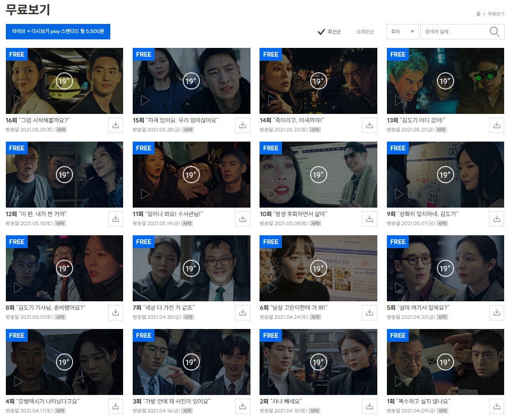Play episode 4회 via play triangle

click(x=18, y=381)
